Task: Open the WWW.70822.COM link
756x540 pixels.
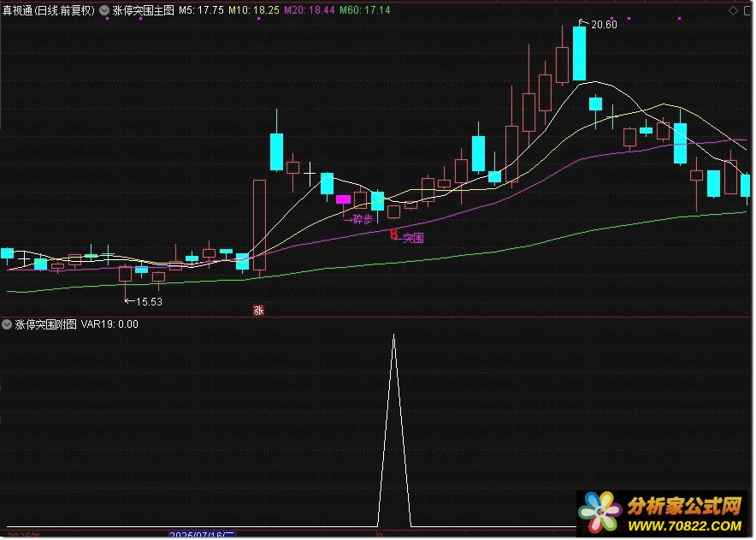Action: (685, 525)
